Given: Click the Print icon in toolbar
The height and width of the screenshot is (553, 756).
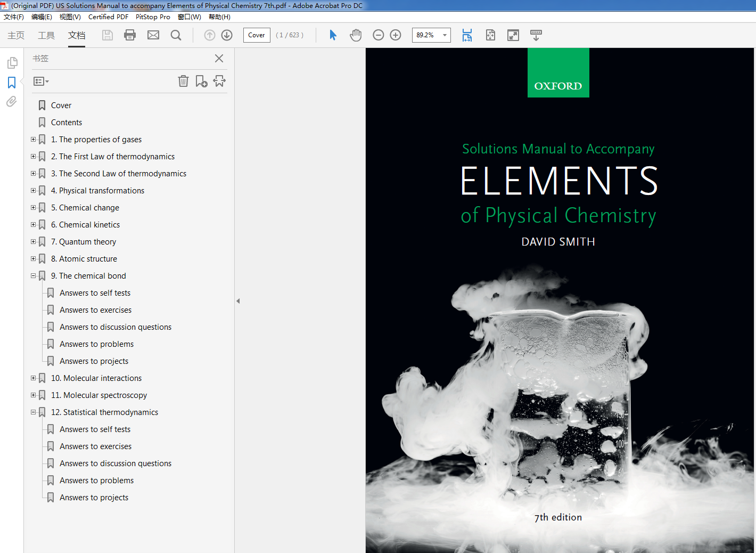Looking at the screenshot, I should coord(130,35).
